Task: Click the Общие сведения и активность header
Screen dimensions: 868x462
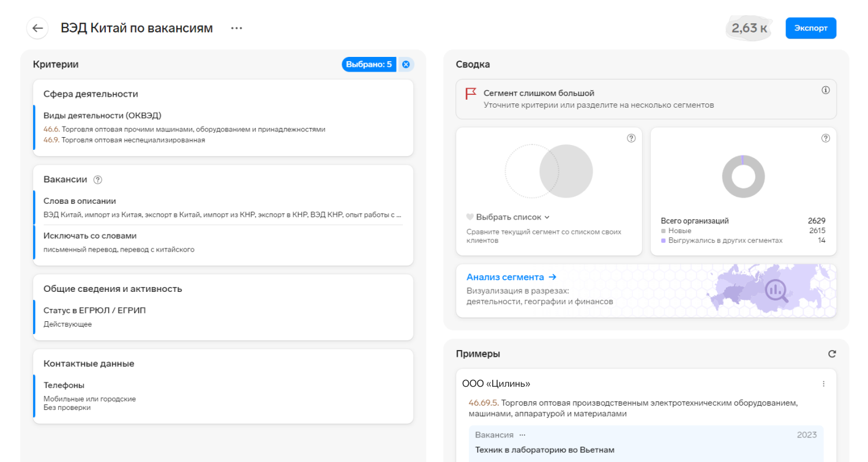Action: tap(113, 289)
